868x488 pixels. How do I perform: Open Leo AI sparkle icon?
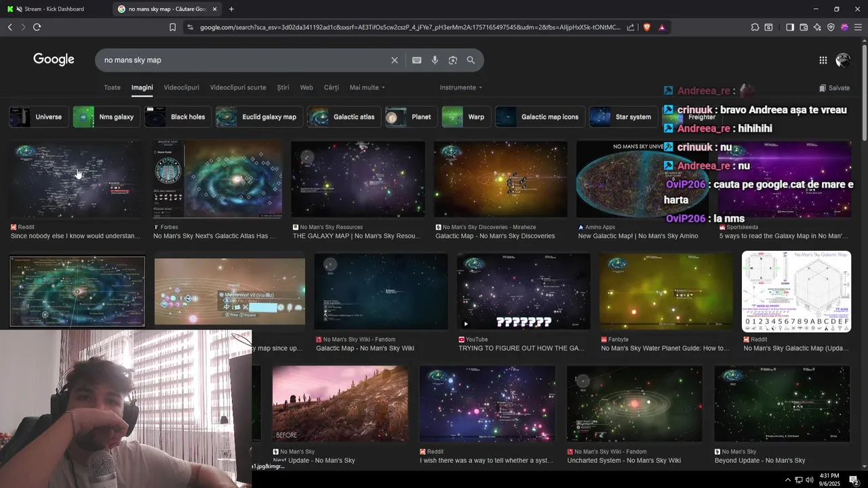(x=817, y=27)
